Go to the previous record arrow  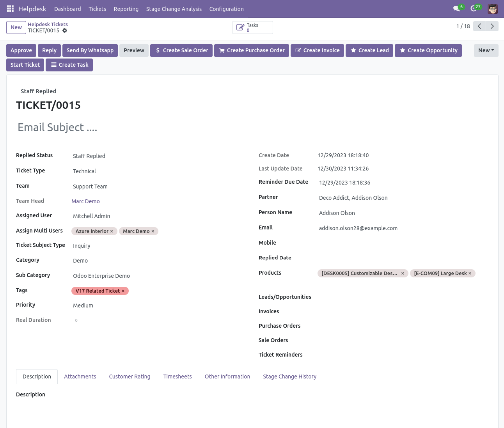tap(479, 26)
